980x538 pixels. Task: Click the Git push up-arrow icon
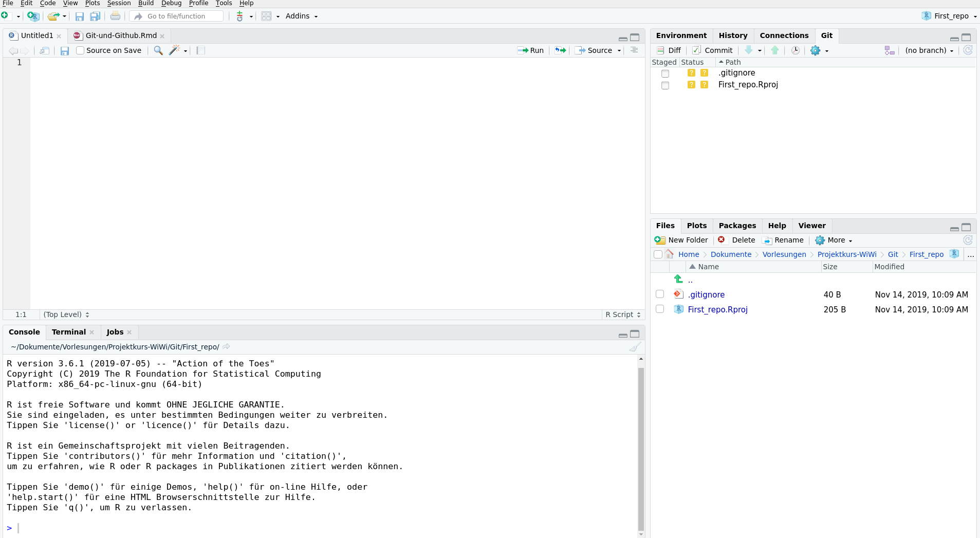coord(775,50)
